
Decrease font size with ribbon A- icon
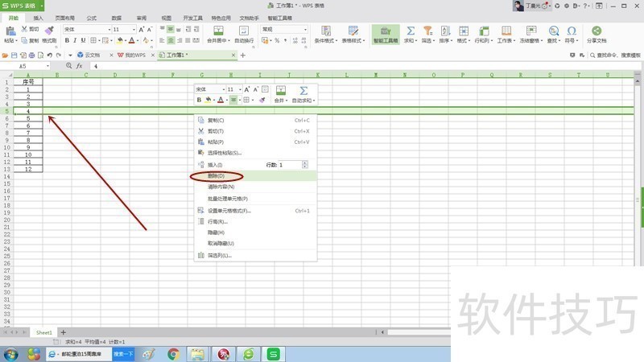tap(150, 30)
